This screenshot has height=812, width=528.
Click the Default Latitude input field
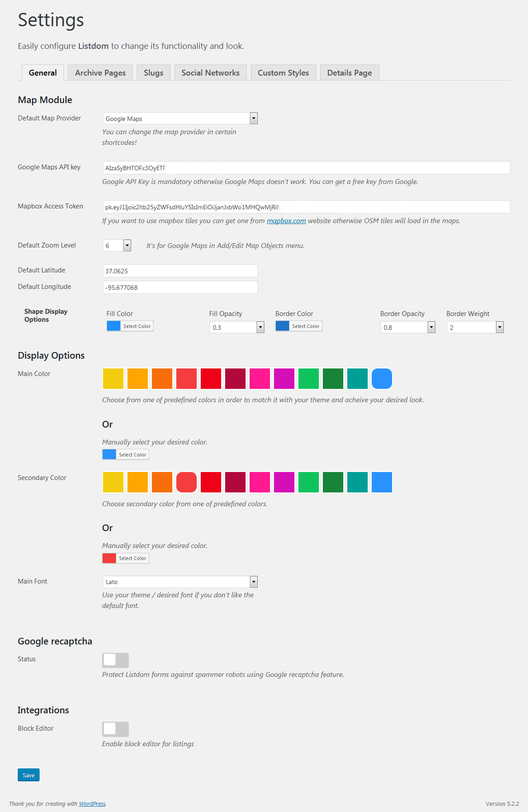180,271
